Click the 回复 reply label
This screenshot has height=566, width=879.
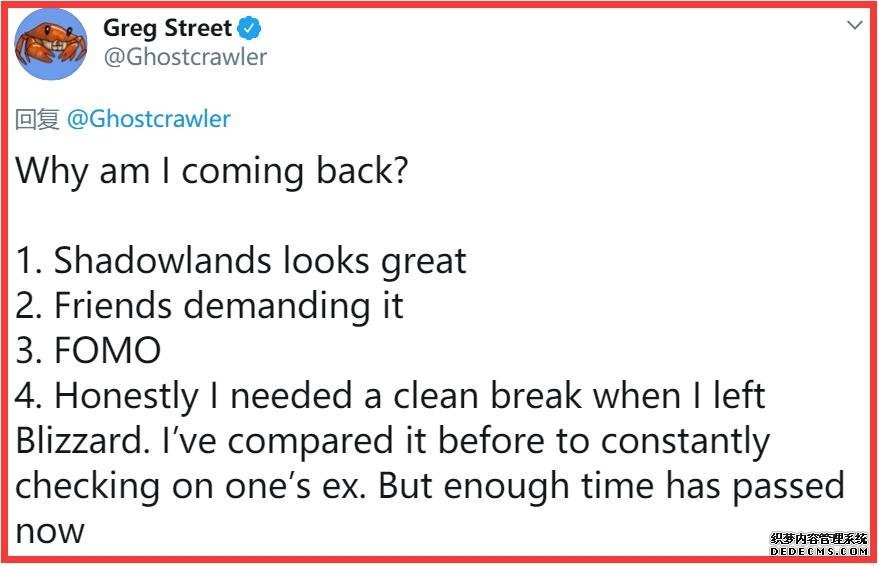[38, 120]
